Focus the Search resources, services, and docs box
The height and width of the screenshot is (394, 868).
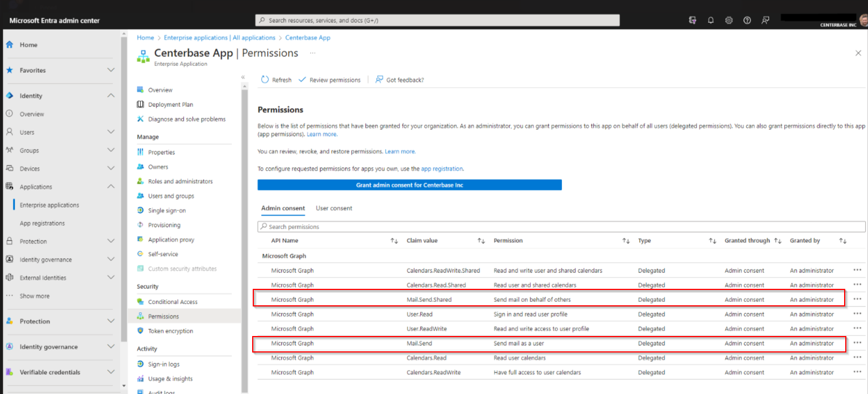point(438,20)
